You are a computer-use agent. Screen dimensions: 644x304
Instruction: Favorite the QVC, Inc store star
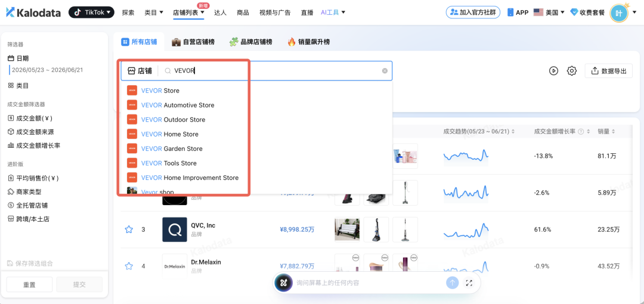(129, 229)
